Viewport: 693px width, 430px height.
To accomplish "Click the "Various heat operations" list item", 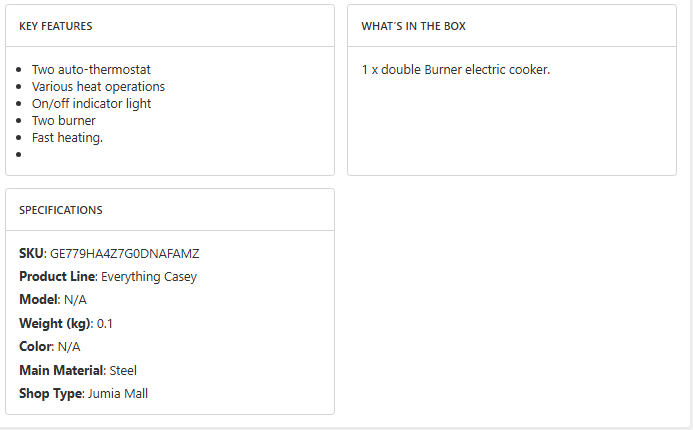I will coord(98,87).
